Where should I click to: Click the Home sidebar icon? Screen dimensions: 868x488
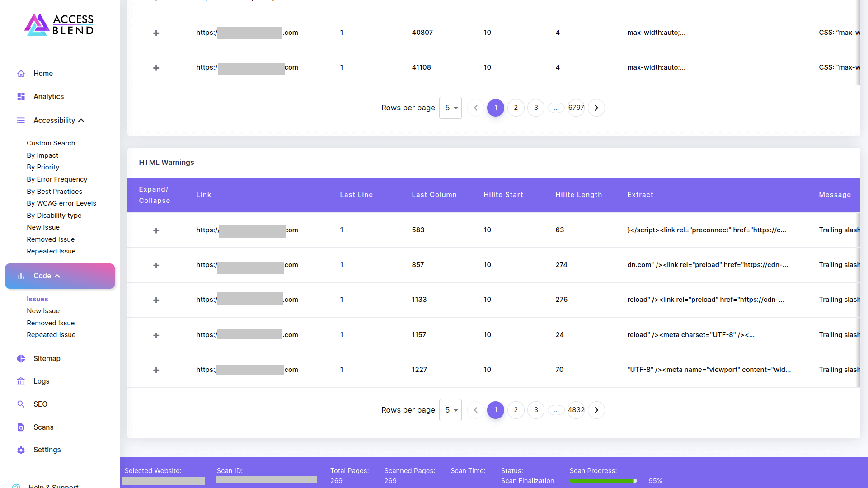pyautogui.click(x=21, y=74)
